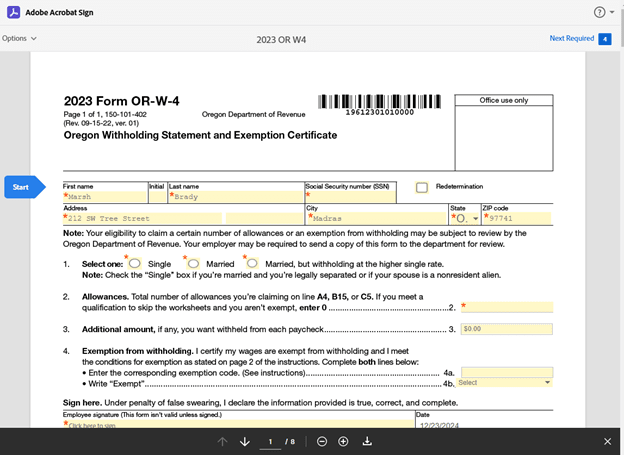Open the Options menu
This screenshot has width=624, height=455.
click(x=19, y=38)
